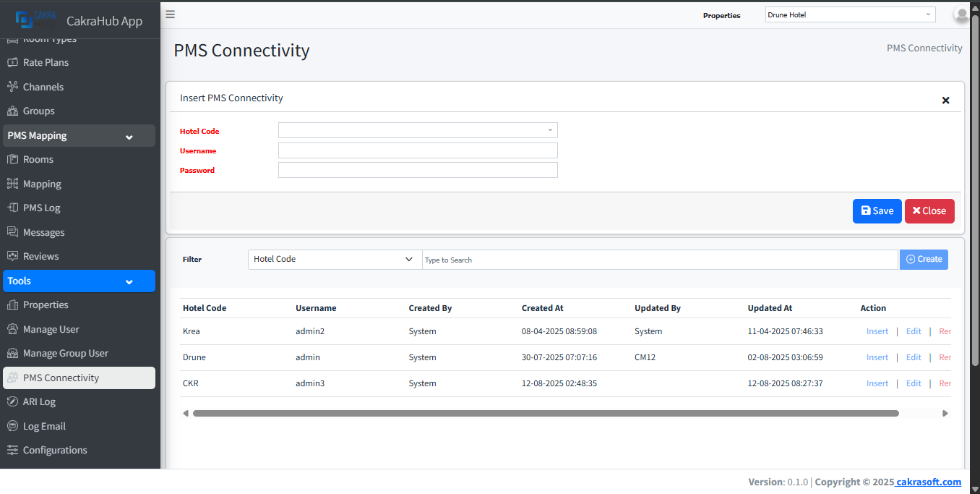The width and height of the screenshot is (980, 494).
Task: Change the property selector from Drune Hotel
Action: (849, 14)
